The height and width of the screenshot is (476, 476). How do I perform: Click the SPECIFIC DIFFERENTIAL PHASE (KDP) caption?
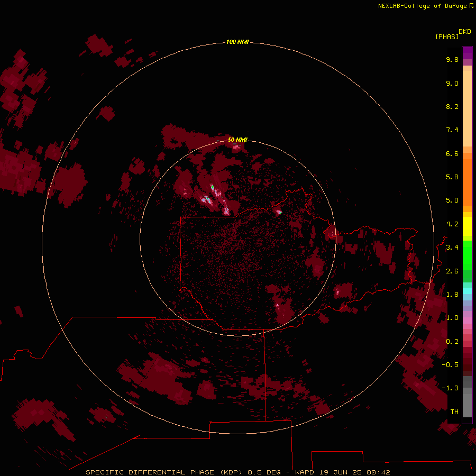click(164, 472)
